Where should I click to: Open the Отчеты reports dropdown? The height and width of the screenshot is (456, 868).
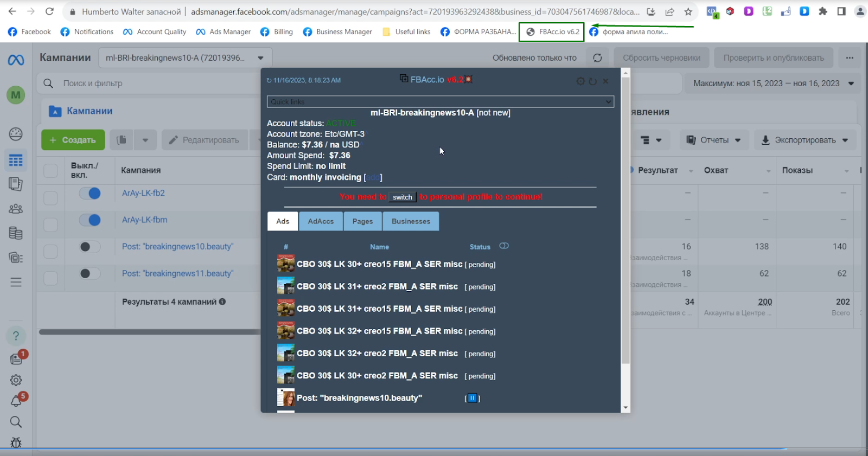click(714, 140)
